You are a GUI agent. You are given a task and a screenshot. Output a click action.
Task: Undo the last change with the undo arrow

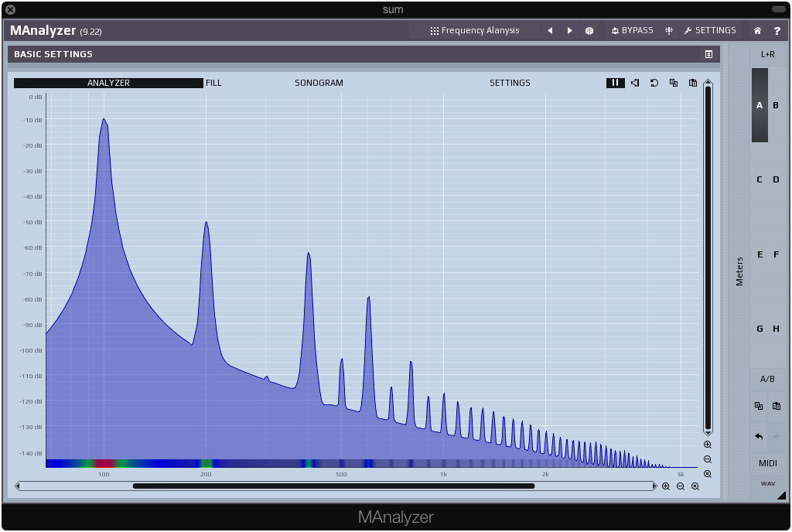pyautogui.click(x=759, y=436)
